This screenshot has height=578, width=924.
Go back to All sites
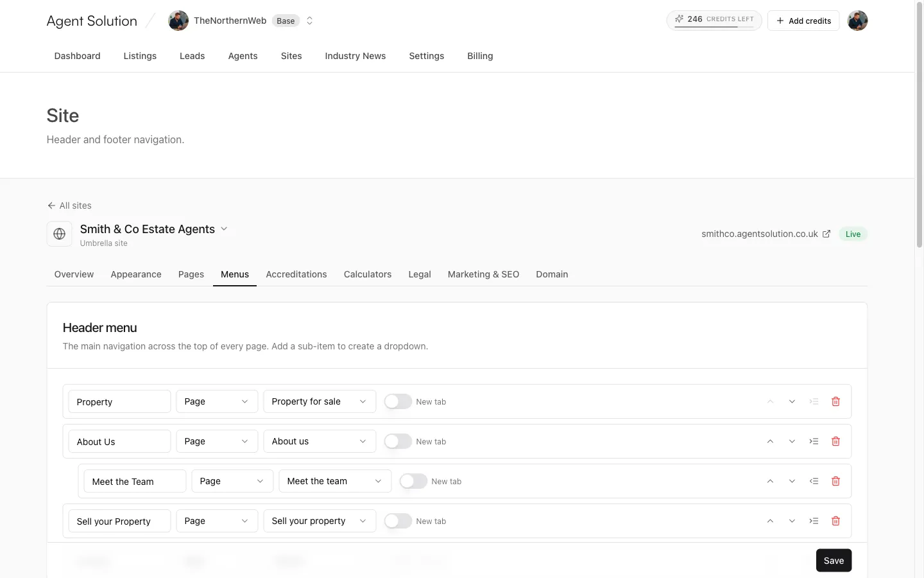pos(69,206)
